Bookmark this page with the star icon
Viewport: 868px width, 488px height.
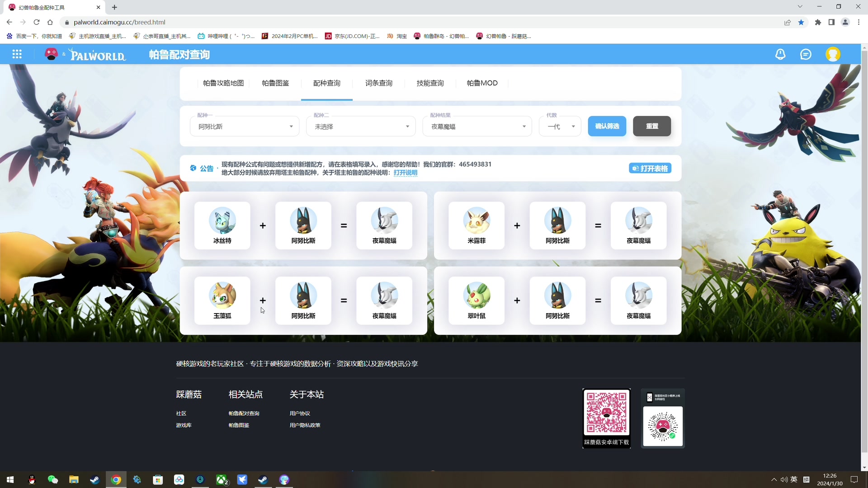(802, 22)
